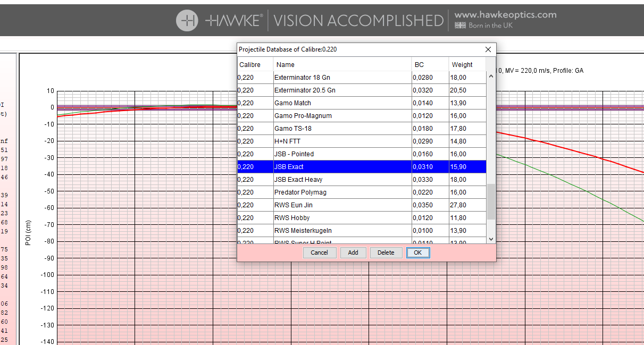
Task: Sort by the BC column header
Action: (430, 64)
